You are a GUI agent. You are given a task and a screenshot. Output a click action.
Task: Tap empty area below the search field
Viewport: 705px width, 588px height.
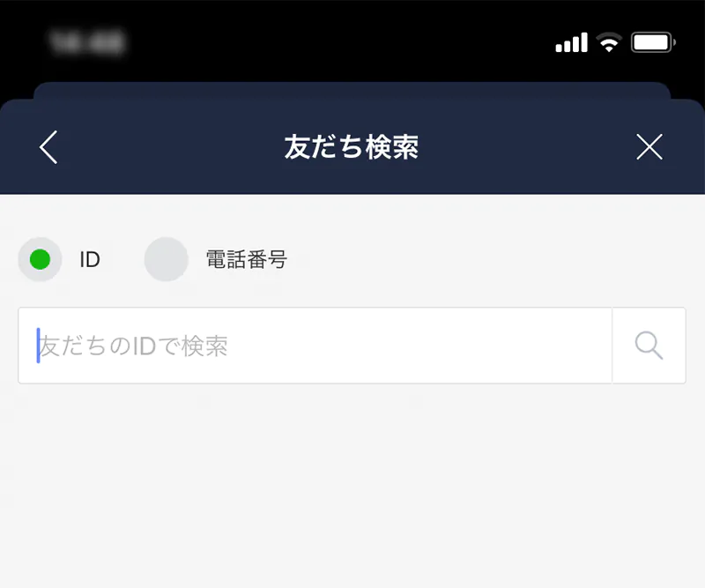click(x=352, y=486)
